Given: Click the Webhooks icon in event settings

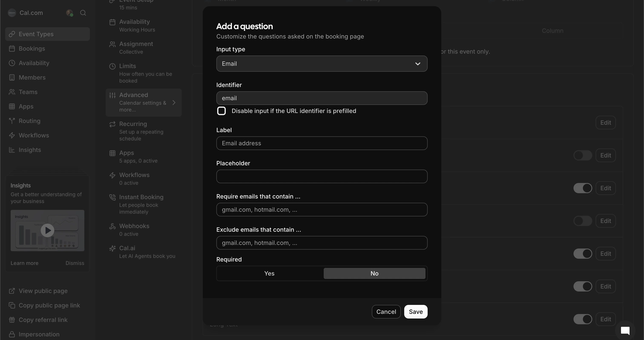Looking at the screenshot, I should pos(112,226).
